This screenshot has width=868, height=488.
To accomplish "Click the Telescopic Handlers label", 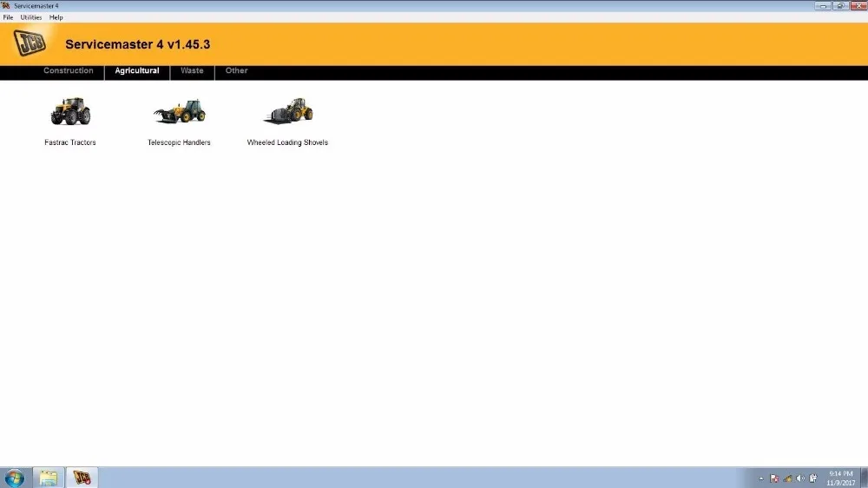I will [179, 142].
